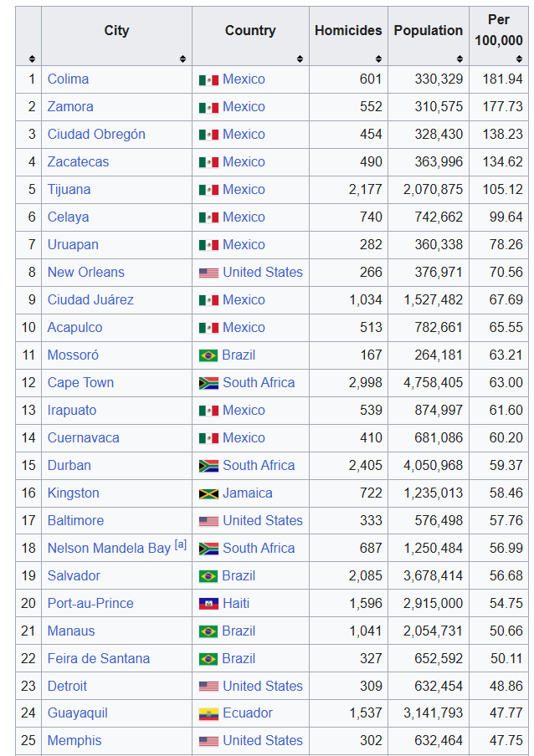The image size is (534, 756).
Task: Select homicides value 2,998
Action: pyautogui.click(x=365, y=383)
